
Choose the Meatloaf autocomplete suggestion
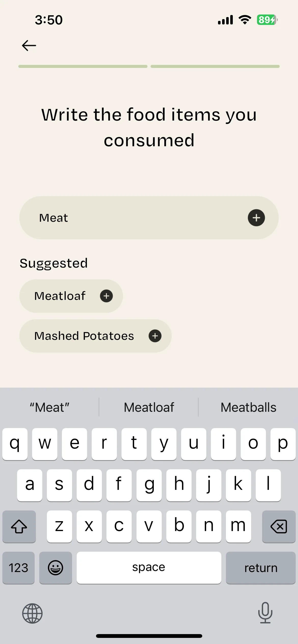tap(149, 407)
